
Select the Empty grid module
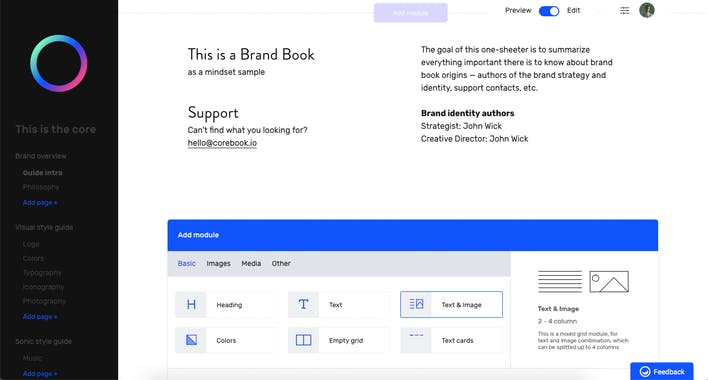[339, 340]
